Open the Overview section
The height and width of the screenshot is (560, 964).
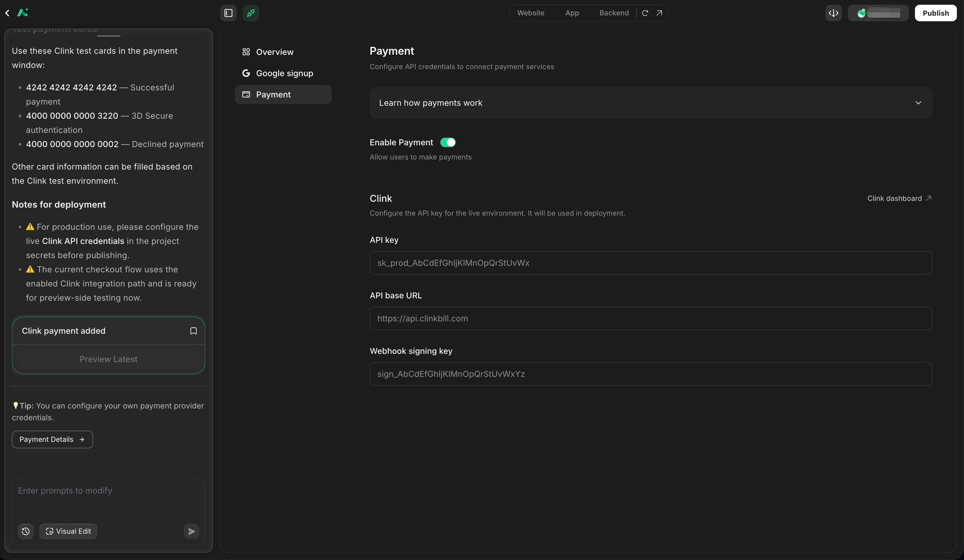tap(283, 52)
